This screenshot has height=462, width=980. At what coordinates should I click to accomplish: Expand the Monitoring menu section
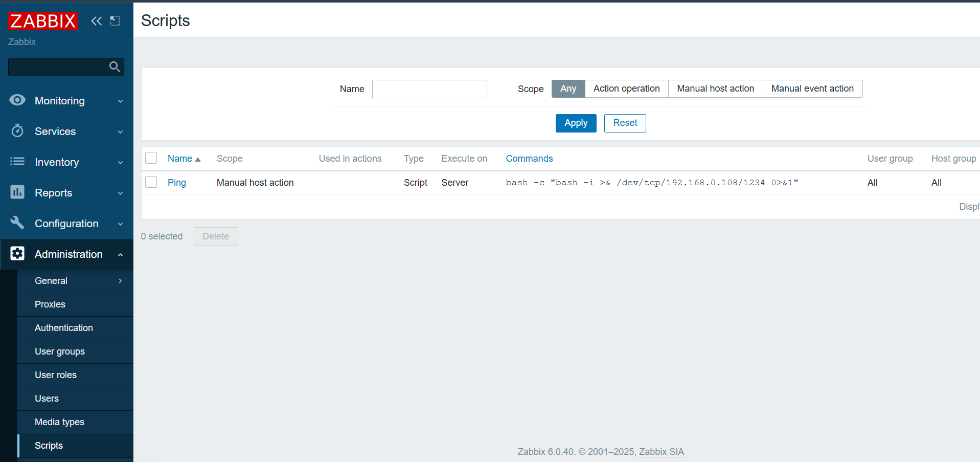pyautogui.click(x=66, y=101)
